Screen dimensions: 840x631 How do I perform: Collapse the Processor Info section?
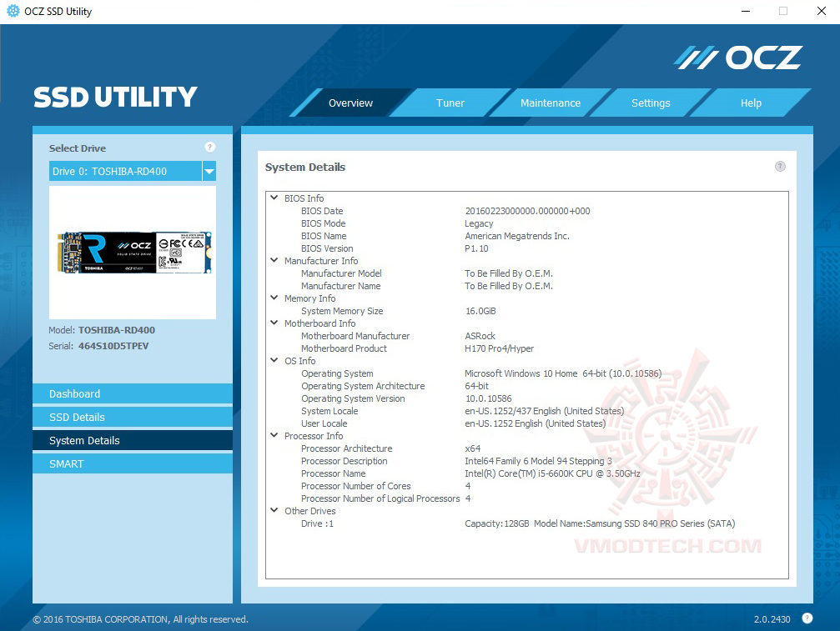pos(274,435)
